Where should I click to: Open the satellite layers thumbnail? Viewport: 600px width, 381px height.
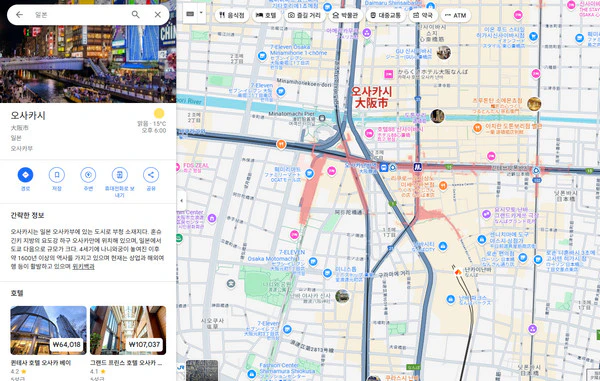click(202, 370)
